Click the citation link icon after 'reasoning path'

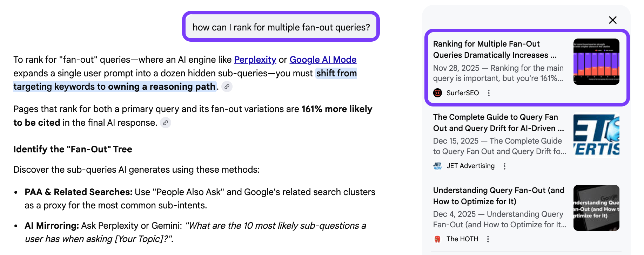[227, 87]
